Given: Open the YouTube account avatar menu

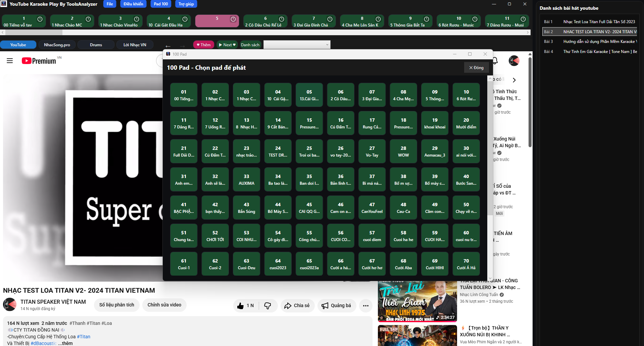Looking at the screenshot, I should pyautogui.click(x=514, y=61).
